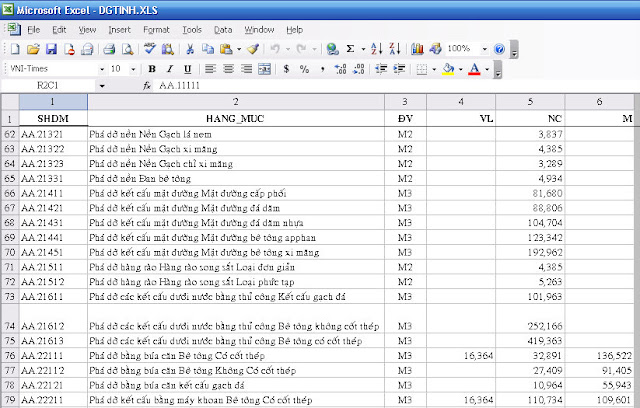Open a file with the Open folder icon
This screenshot has width=640, height=408.
[33, 49]
